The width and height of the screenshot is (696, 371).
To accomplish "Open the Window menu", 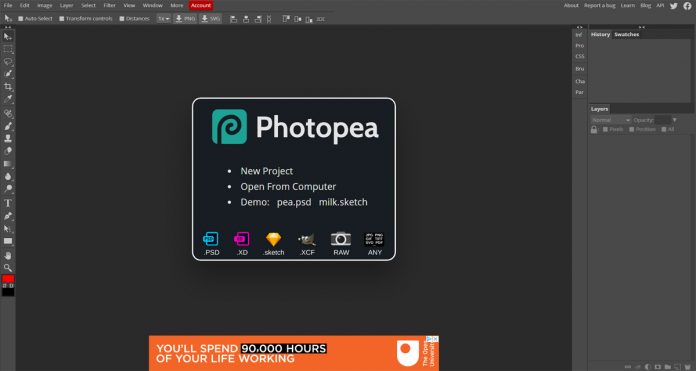I will 152,5.
